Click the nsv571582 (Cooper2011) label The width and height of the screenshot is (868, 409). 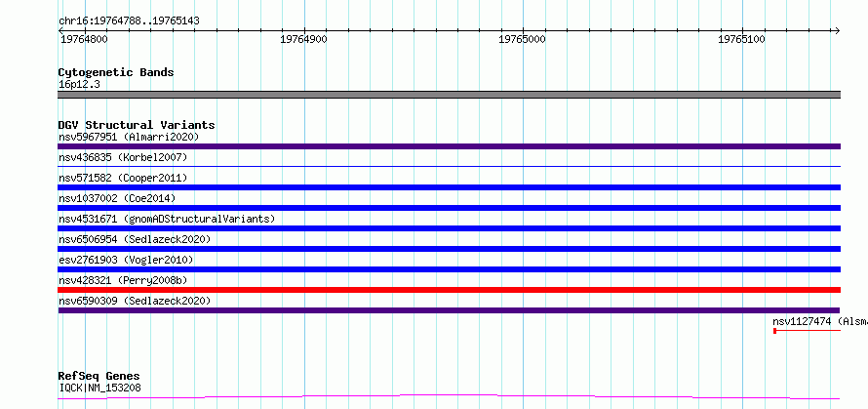[123, 178]
